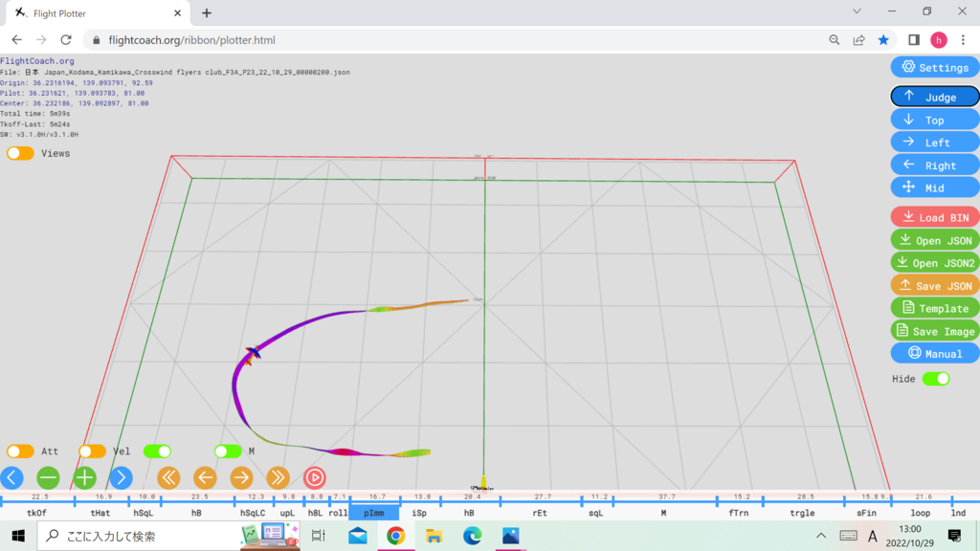Click the blue previous chevron button
Image resolution: width=980 pixels, height=551 pixels.
pos(11,478)
